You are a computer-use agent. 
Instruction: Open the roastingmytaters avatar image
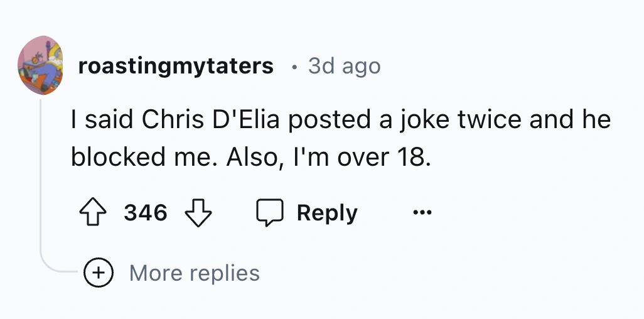pos(40,66)
